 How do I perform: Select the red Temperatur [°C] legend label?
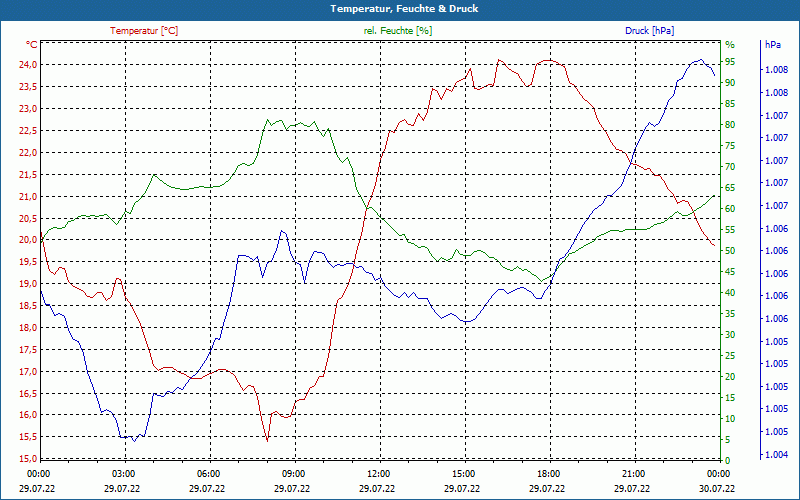144,31
